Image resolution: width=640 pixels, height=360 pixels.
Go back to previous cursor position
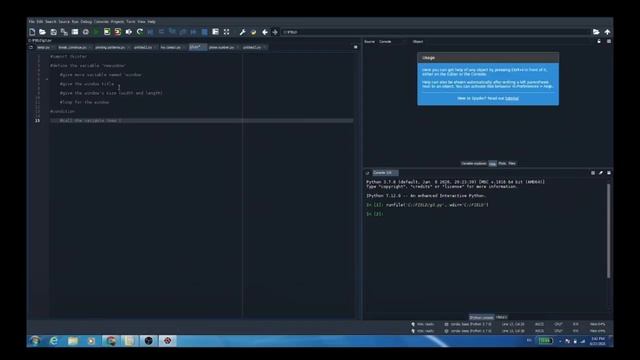[264, 32]
